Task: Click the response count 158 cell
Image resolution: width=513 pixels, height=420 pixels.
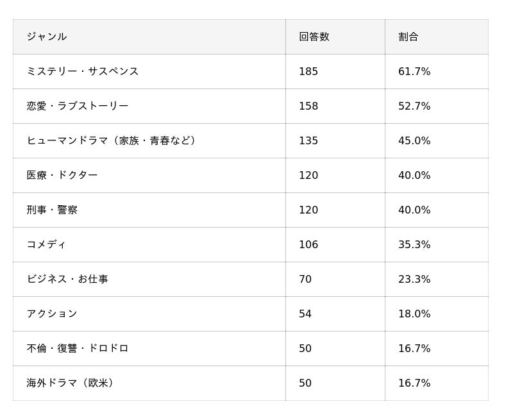Action: point(308,106)
